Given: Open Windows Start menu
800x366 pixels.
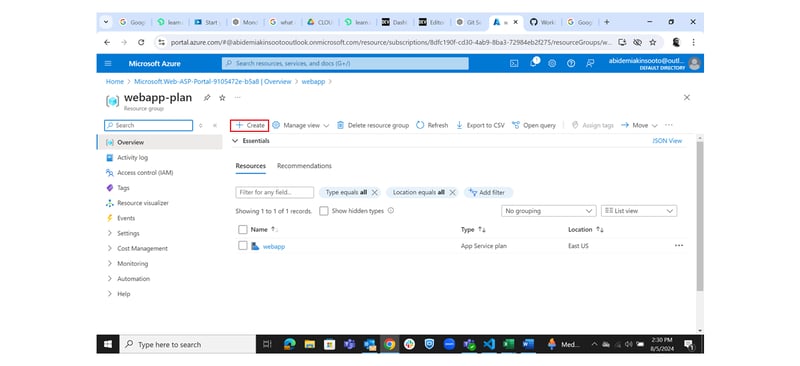Looking at the screenshot, I should [x=108, y=345].
